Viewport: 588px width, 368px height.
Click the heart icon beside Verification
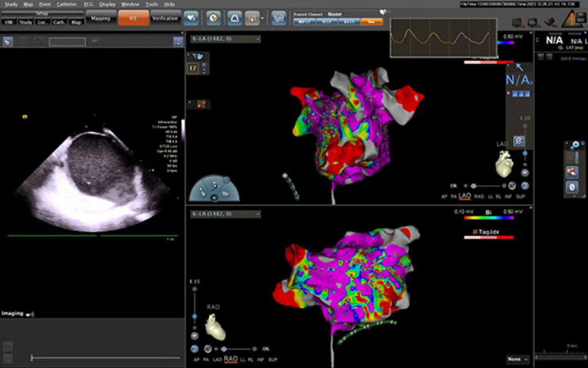(191, 17)
